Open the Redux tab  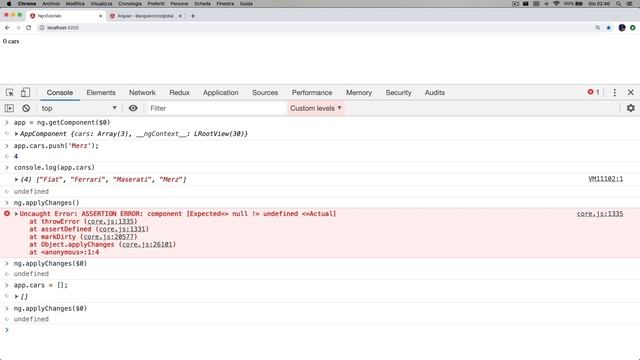180,93
